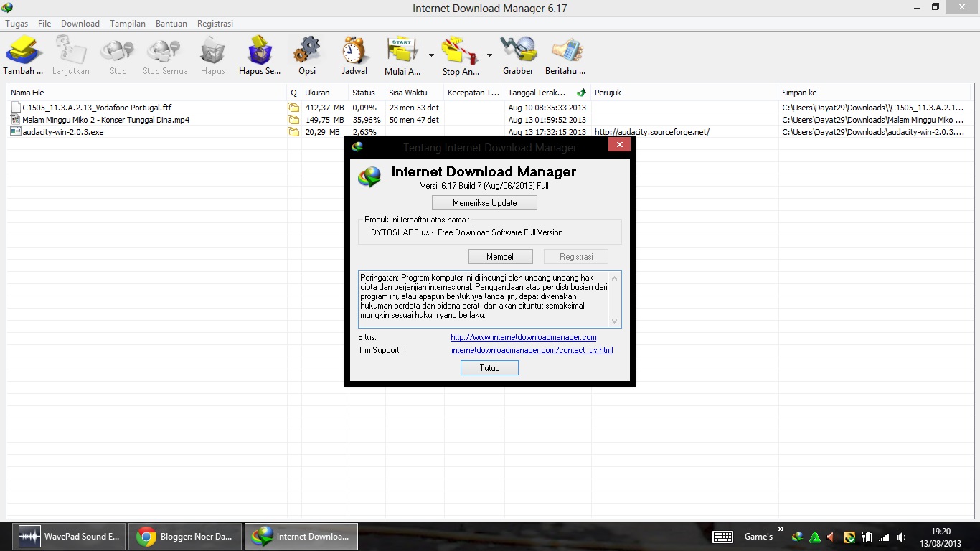The image size is (980, 551).
Task: Sort by Kecepatan Transfer column header
Action: [x=474, y=93]
